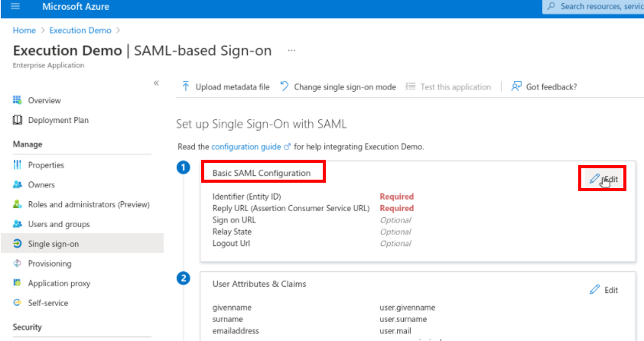Open the ellipsis more options menu

click(291, 50)
